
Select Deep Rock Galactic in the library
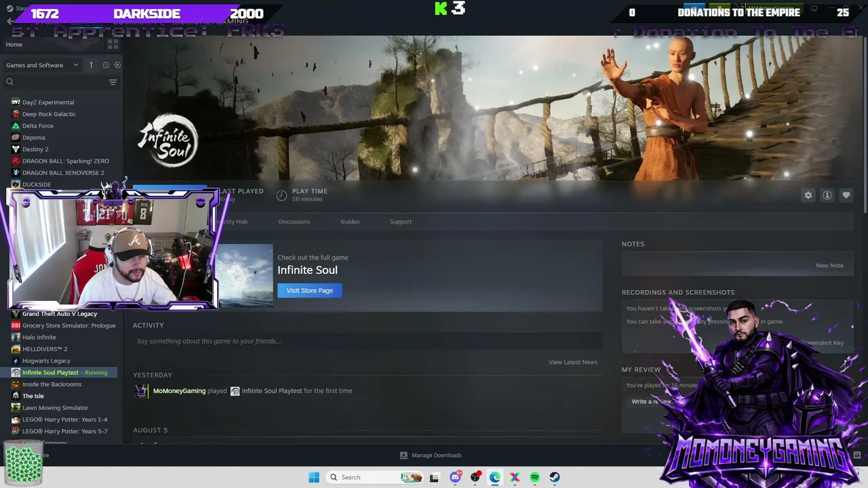point(49,114)
